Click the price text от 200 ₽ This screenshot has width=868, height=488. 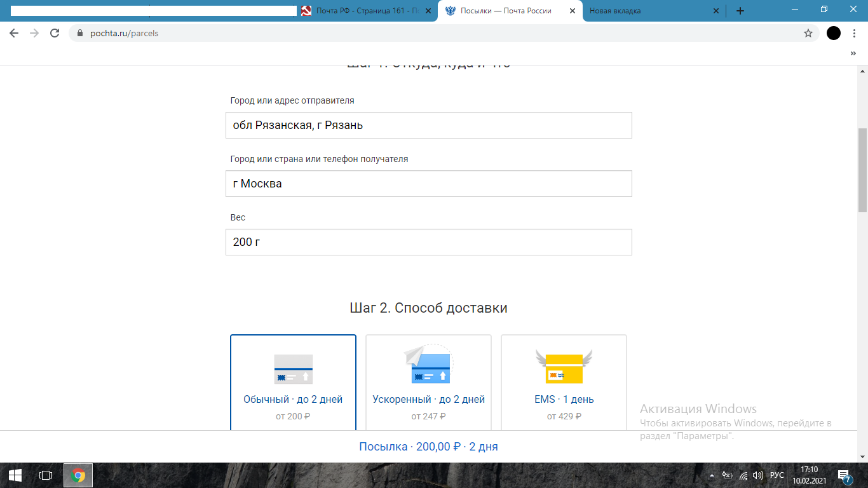point(293,417)
